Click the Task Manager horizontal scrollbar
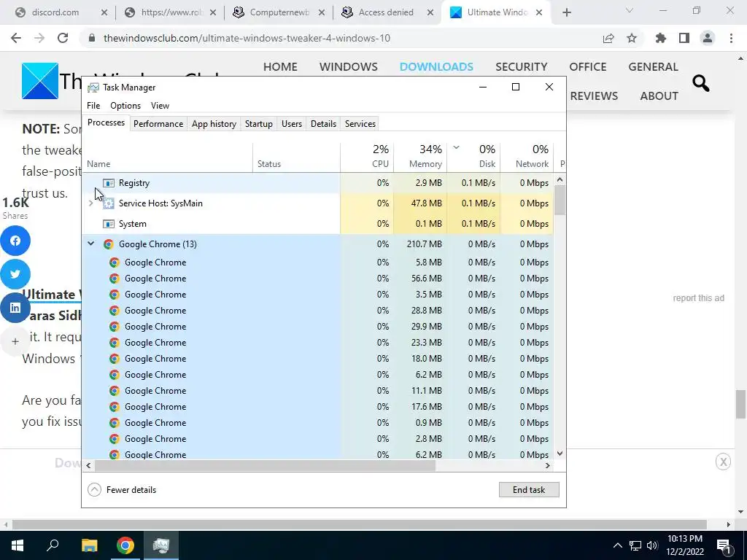Screen dimensions: 747x560 [264, 466]
